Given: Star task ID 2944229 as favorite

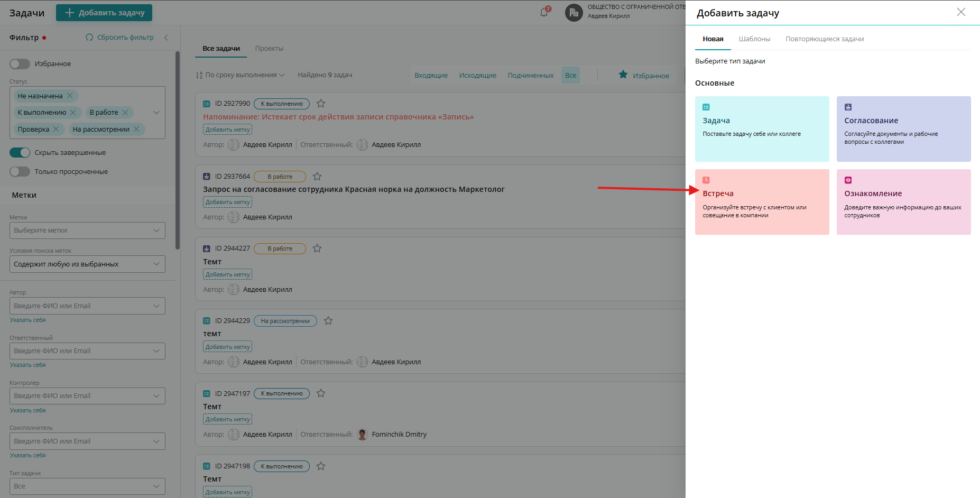Looking at the screenshot, I should pyautogui.click(x=328, y=321).
